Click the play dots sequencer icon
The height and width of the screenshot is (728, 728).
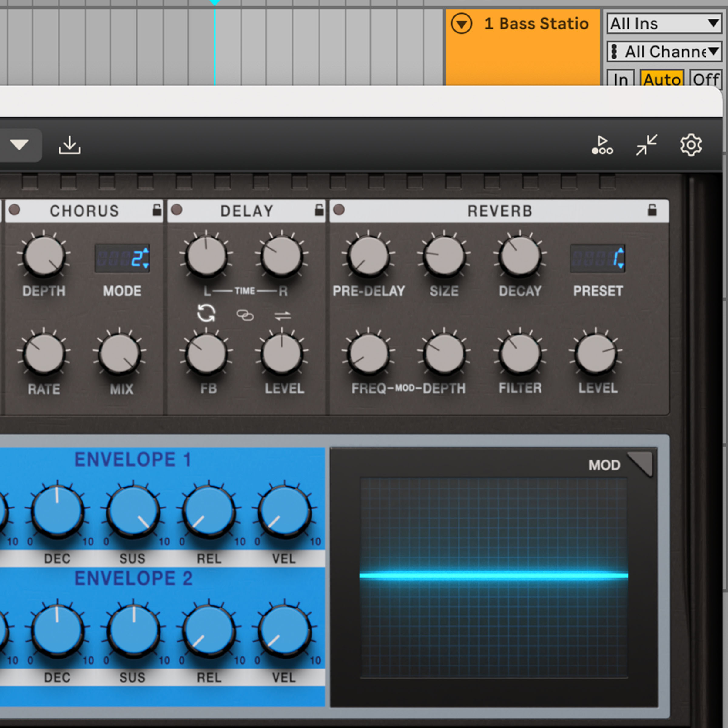(x=602, y=146)
